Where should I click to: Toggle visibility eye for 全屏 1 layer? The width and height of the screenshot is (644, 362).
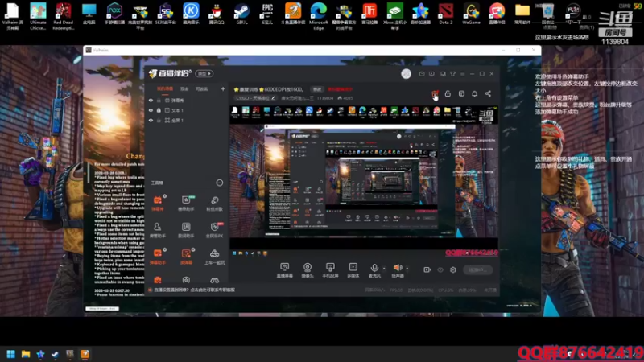[x=151, y=120]
